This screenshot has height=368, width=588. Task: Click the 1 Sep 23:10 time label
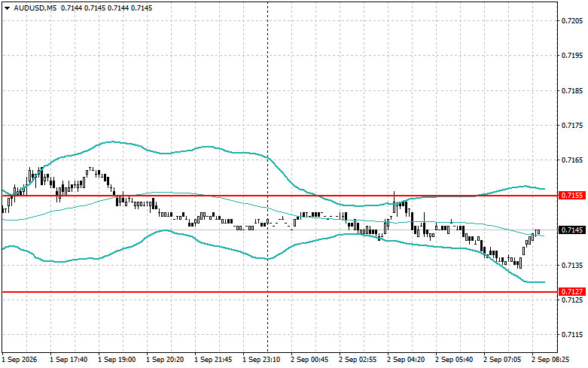coord(261,360)
